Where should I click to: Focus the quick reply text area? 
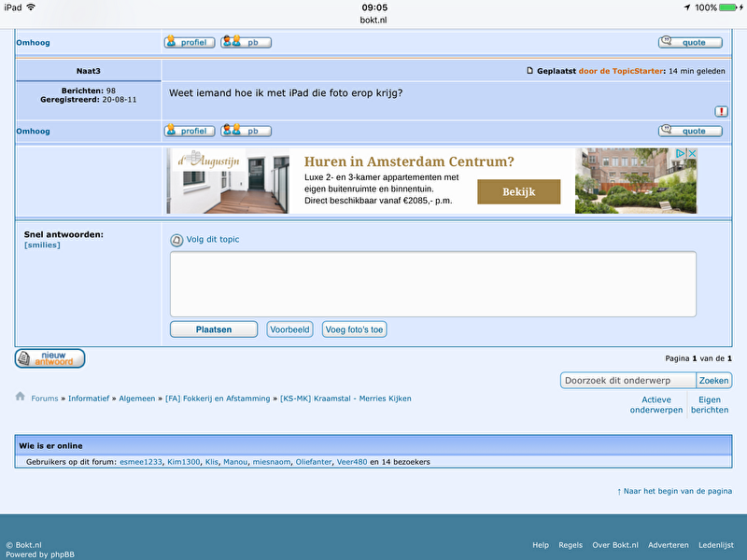432,284
